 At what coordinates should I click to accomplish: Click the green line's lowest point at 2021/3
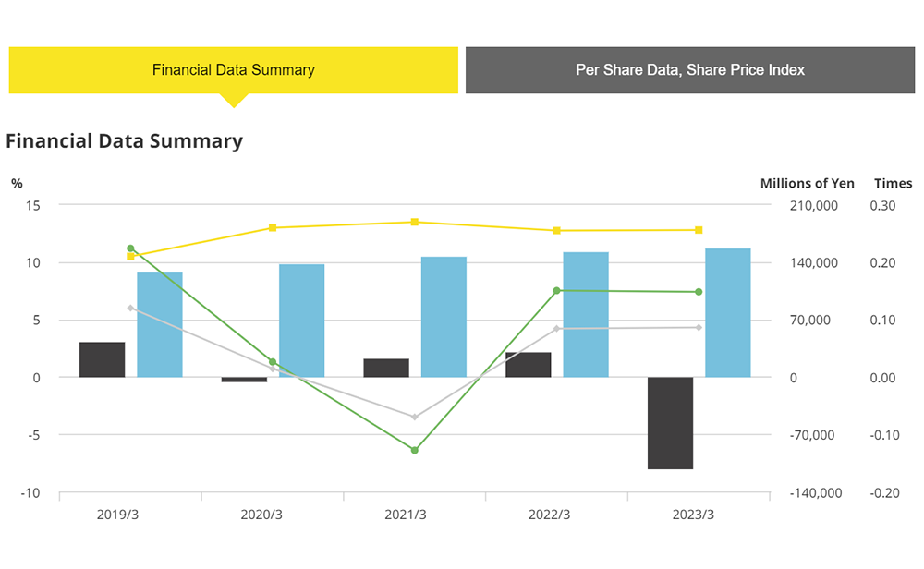click(x=415, y=450)
